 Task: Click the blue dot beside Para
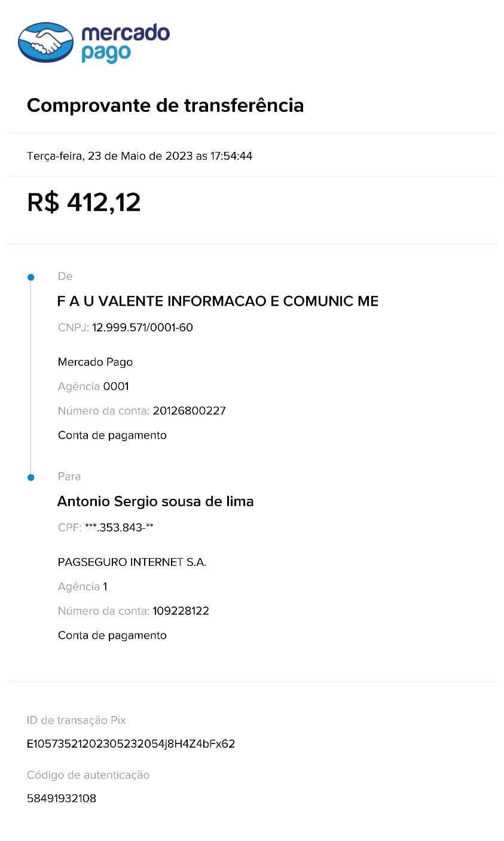31,477
